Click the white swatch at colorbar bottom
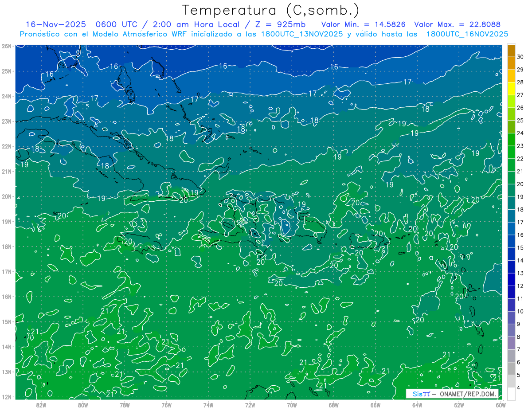The height and width of the screenshot is (411, 532). (511, 393)
